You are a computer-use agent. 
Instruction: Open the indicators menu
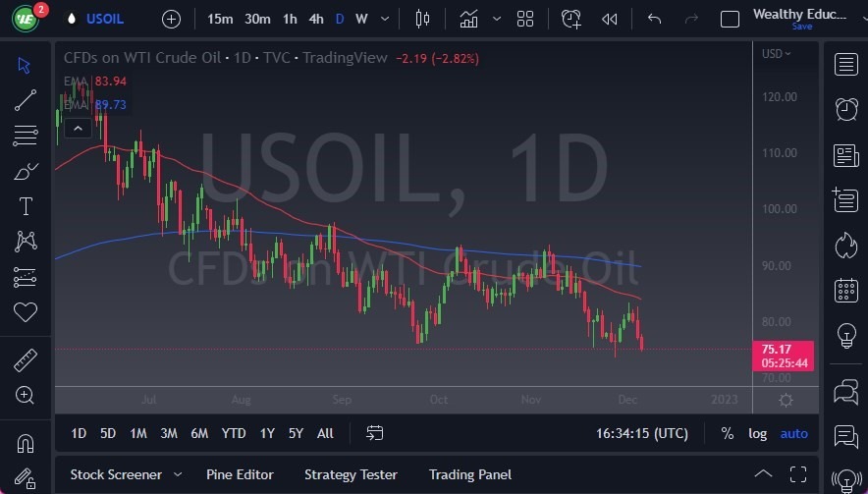(x=469, y=20)
